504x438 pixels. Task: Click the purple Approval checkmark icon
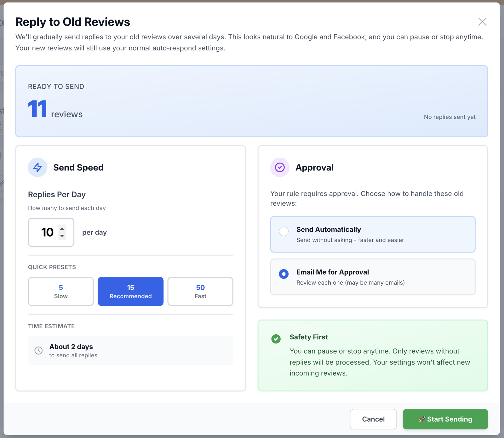click(280, 167)
